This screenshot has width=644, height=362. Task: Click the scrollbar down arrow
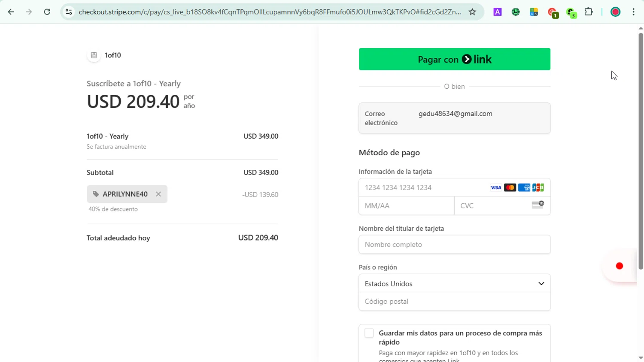(641, 358)
